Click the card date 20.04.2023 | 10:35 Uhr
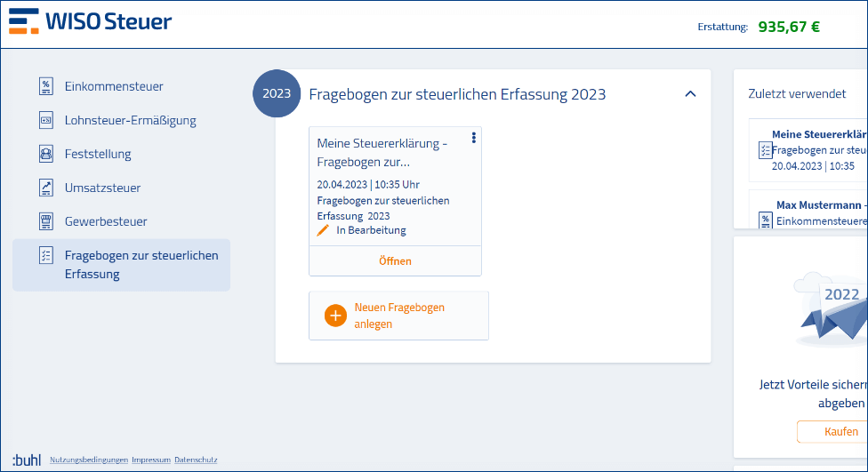This screenshot has height=472, width=868. click(368, 184)
